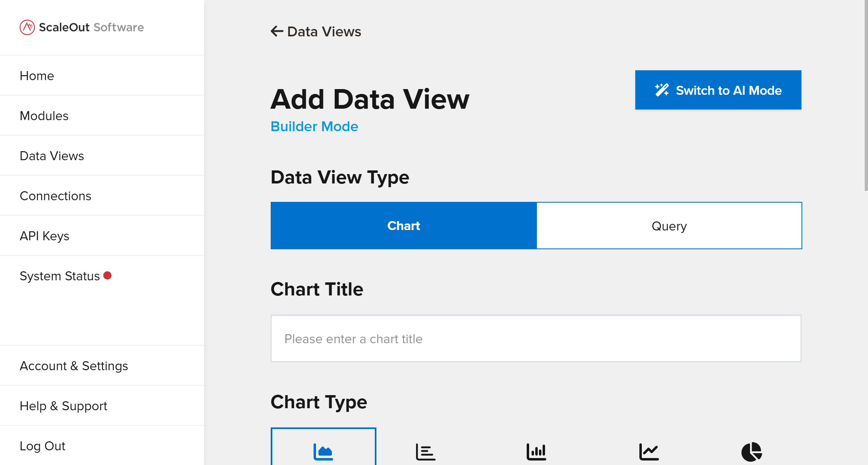Open Help & Support

(x=63, y=406)
